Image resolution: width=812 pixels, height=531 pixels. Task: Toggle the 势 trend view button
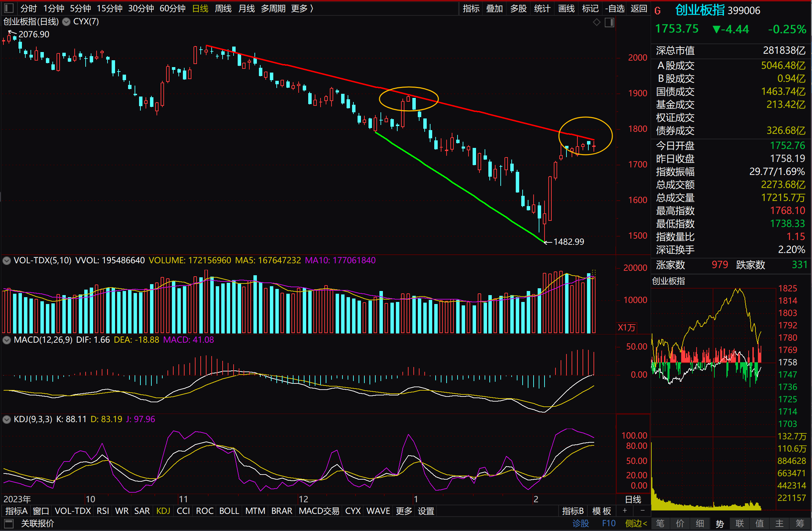pyautogui.click(x=720, y=523)
